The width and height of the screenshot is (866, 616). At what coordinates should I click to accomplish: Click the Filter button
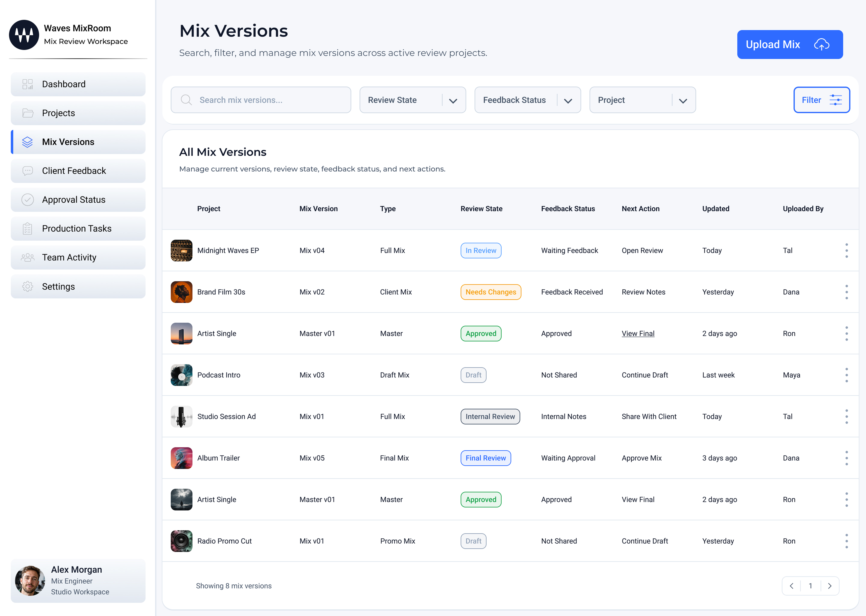822,100
